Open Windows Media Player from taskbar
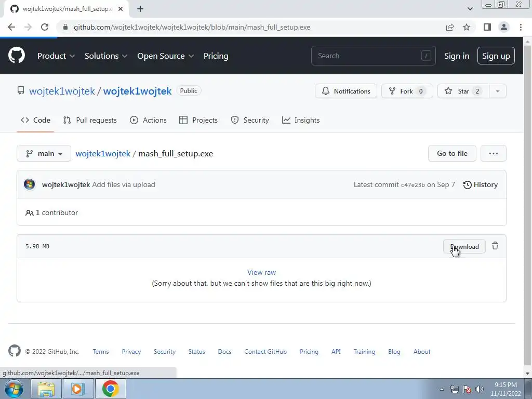532x399 pixels. [77, 389]
